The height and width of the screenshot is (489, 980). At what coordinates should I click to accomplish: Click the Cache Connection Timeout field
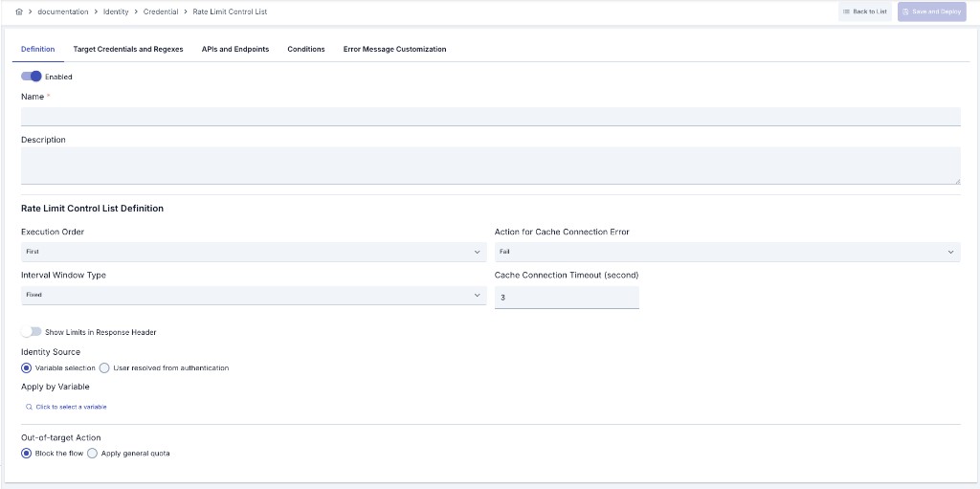point(567,298)
